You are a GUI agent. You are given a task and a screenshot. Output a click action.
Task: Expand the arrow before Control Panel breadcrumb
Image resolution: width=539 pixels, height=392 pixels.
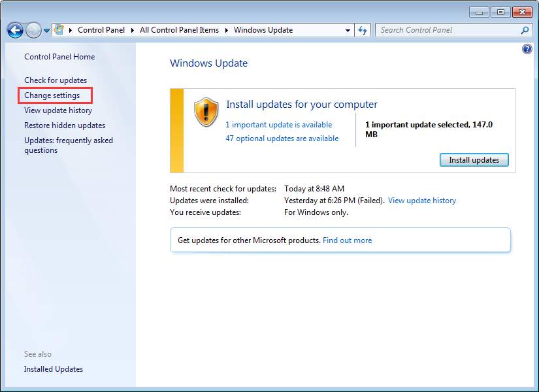70,30
